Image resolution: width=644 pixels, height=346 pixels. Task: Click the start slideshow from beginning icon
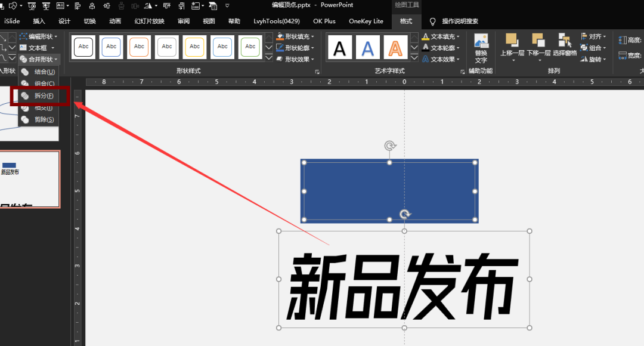[32, 6]
